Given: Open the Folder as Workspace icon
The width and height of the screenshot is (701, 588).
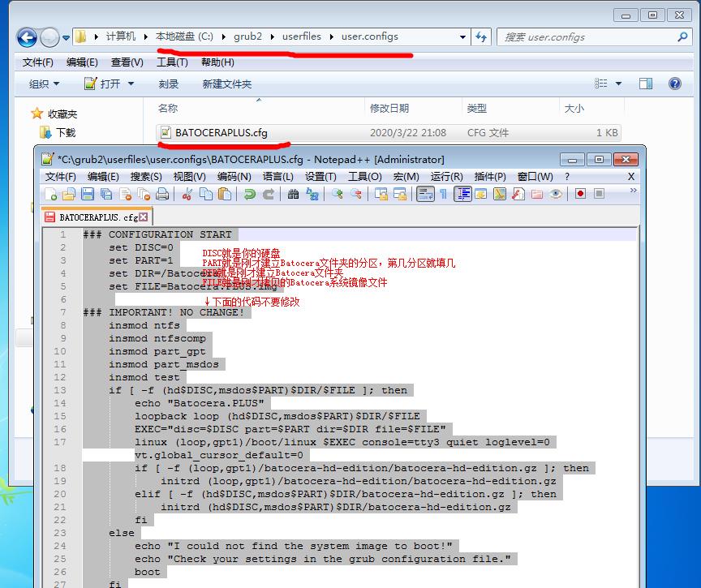Looking at the screenshot, I should coord(537,194).
